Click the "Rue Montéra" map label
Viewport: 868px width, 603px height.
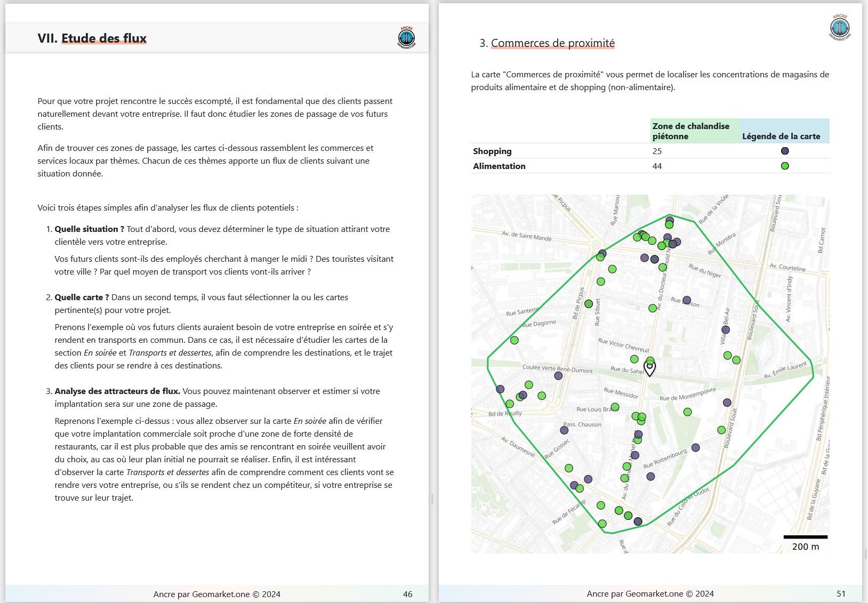(722, 244)
